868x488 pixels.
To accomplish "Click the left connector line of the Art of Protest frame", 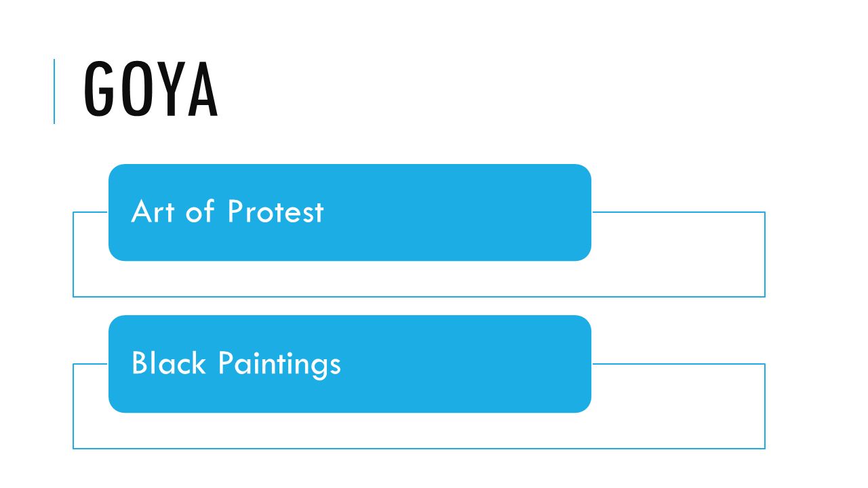I will click(90, 212).
